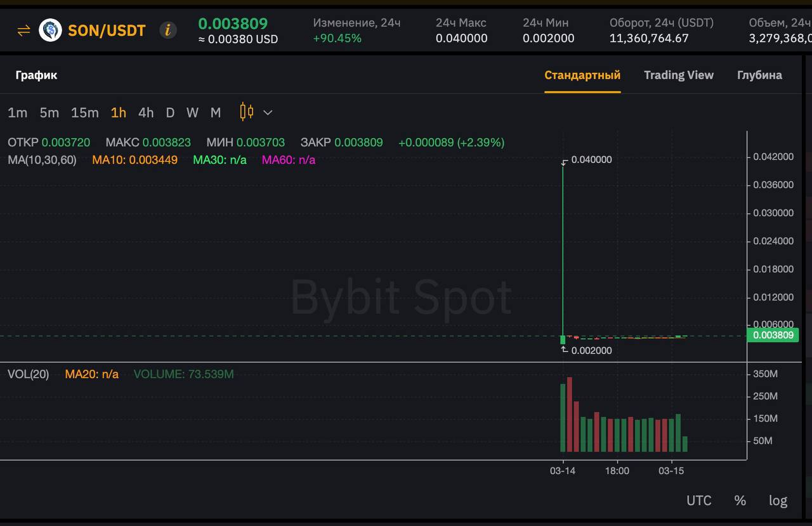The width and height of the screenshot is (812, 526).
Task: Click the turnover value 11,360,764.67
Action: (649, 39)
